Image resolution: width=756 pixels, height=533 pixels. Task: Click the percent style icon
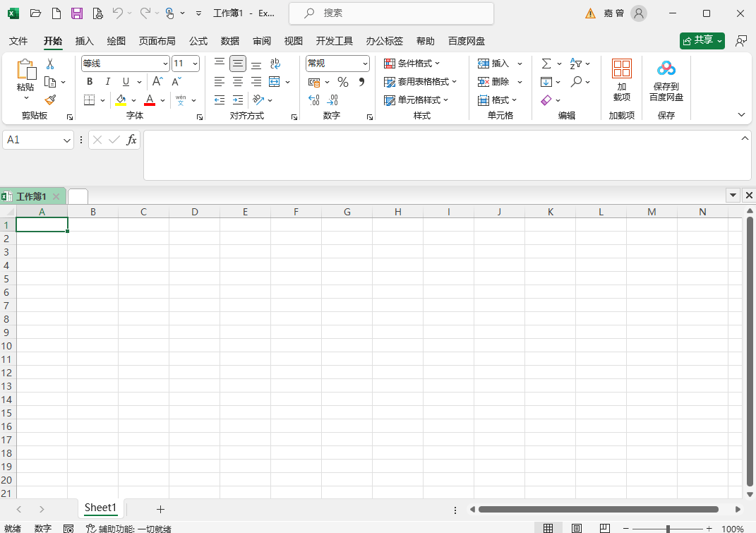(343, 81)
